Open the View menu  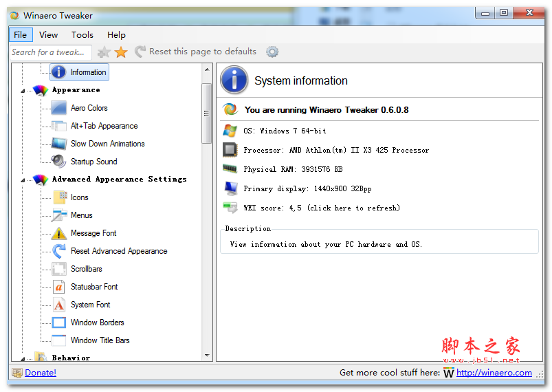pyautogui.click(x=48, y=35)
